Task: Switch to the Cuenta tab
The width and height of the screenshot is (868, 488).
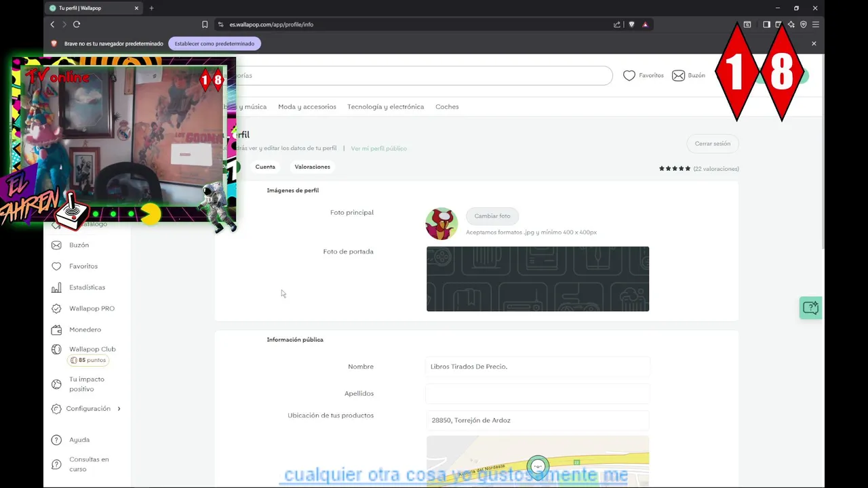Action: pyautogui.click(x=265, y=167)
